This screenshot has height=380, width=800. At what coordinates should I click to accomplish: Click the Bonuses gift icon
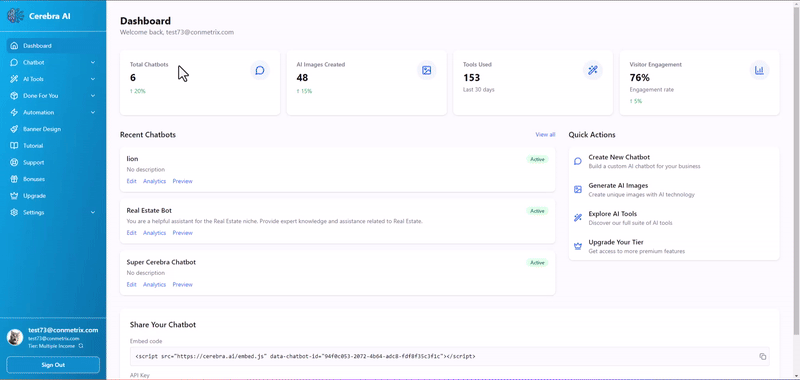[x=14, y=179]
